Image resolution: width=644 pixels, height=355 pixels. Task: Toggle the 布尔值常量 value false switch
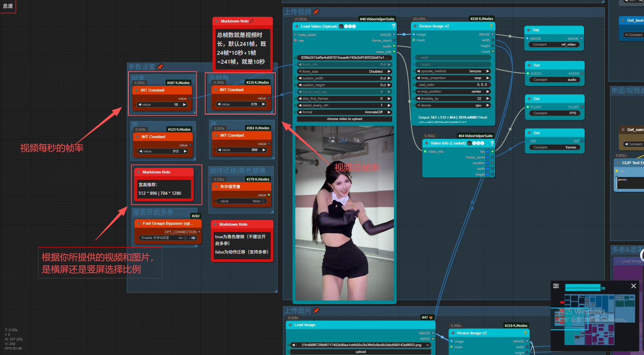coord(263,201)
